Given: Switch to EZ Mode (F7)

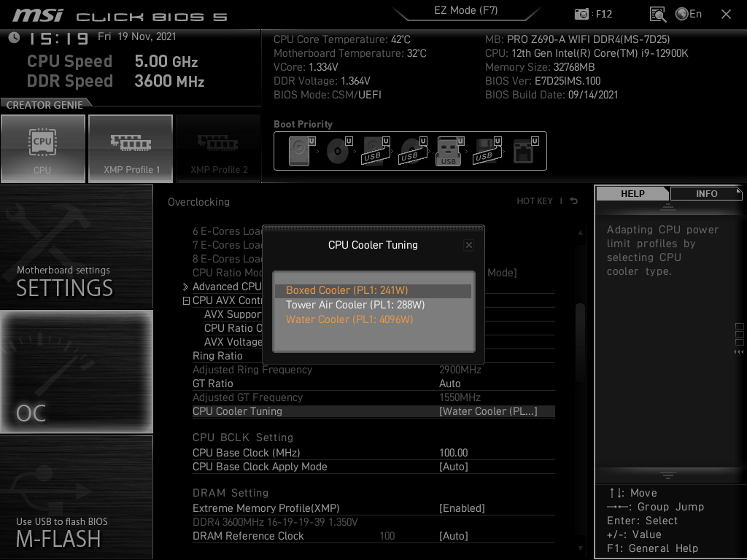Looking at the screenshot, I should pyautogui.click(x=465, y=10).
